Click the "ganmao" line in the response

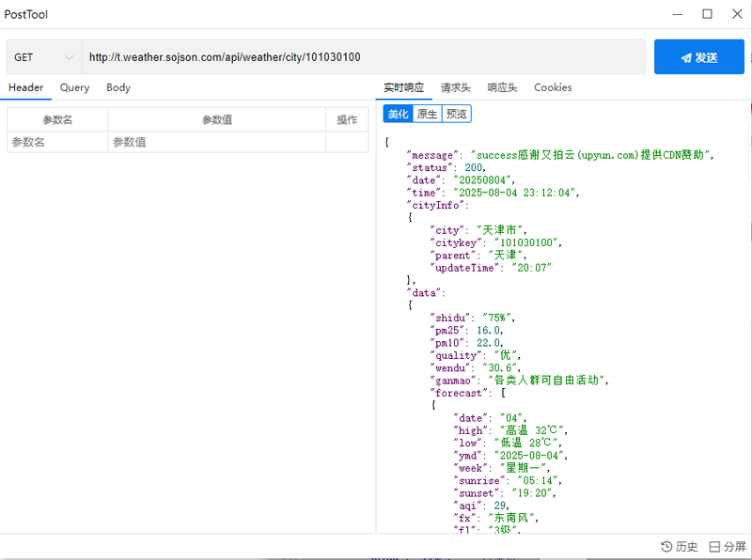click(x=520, y=381)
